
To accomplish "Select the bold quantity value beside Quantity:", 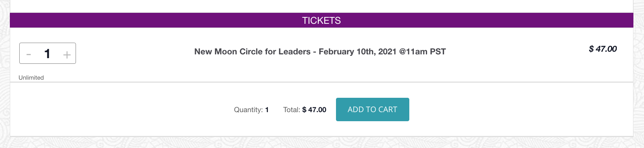I will pyautogui.click(x=267, y=110).
